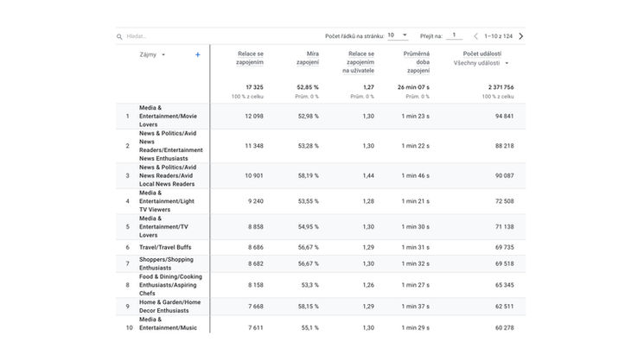Click the total average time 26 min 07 s
This screenshot has height=355, width=644.
413,87
